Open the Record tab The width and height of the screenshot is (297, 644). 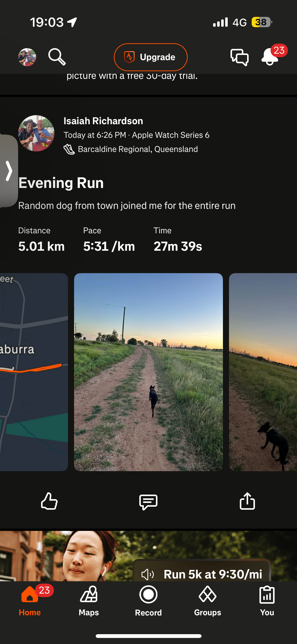click(x=148, y=601)
